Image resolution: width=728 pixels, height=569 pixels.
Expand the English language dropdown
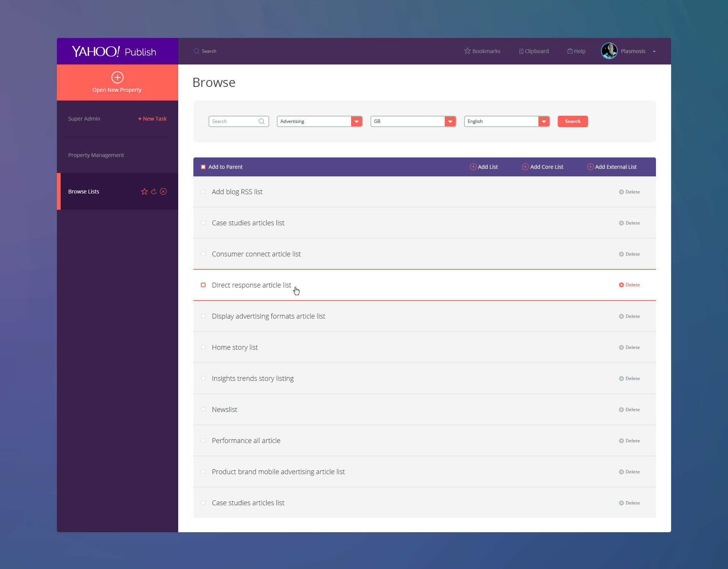[544, 121]
